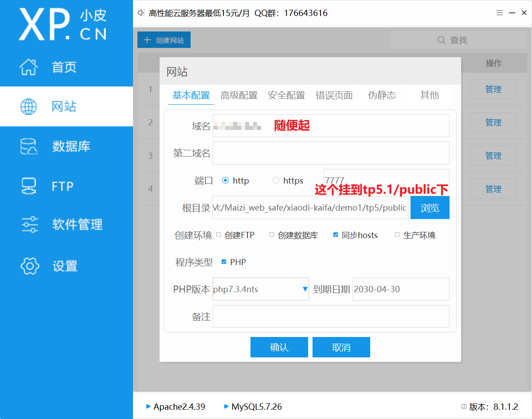Viewport: 532px width, 419px height.
Task: Click the port number field 7777
Action: (x=387, y=180)
